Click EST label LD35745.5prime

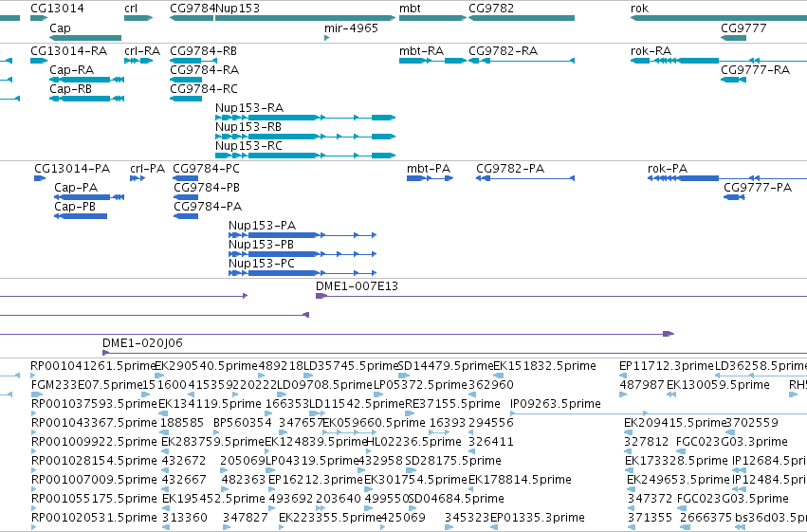click(x=351, y=366)
